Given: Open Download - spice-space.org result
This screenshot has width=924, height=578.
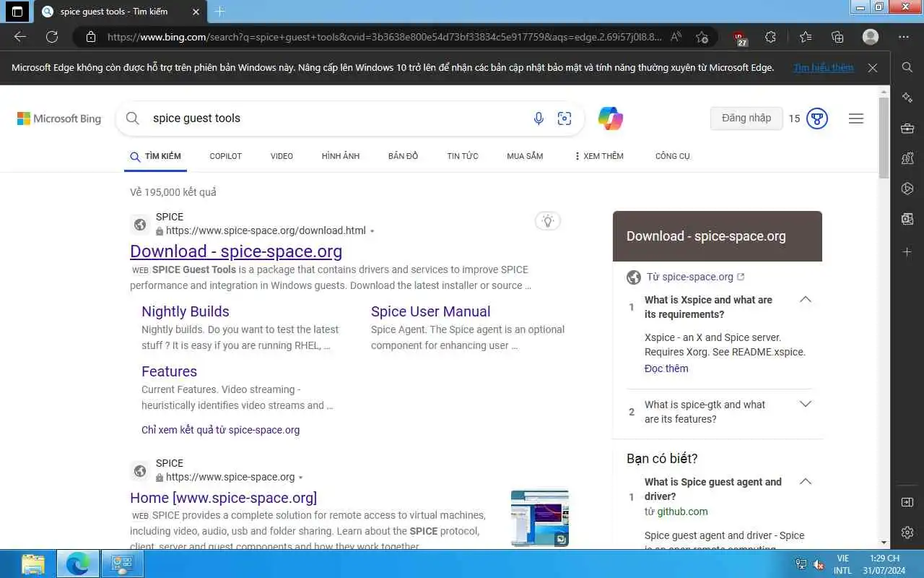Looking at the screenshot, I should click(236, 251).
